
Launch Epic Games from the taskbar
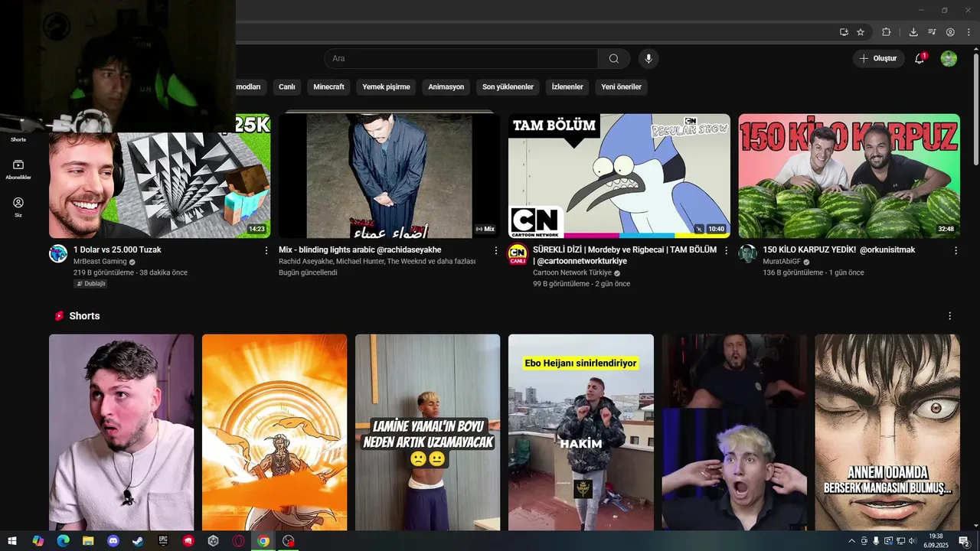pos(163,540)
